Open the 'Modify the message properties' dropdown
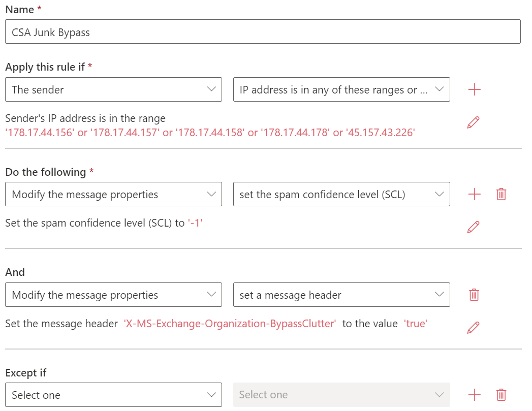The image size is (532, 411). (x=113, y=194)
